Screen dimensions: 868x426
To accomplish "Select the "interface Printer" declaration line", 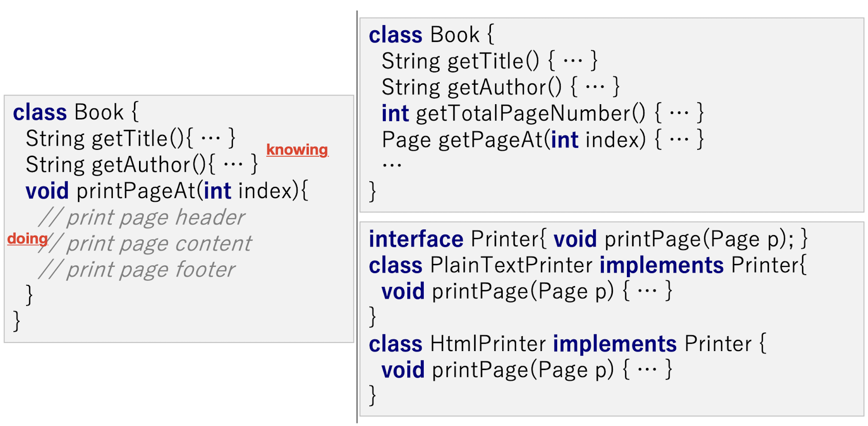I will coord(588,239).
